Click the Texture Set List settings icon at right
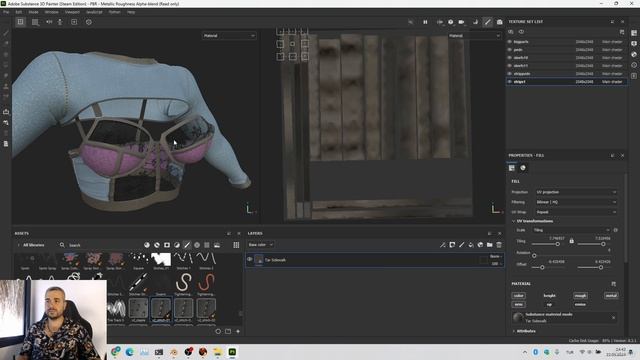Image resolution: width=640 pixels, height=360 pixels. click(x=622, y=32)
